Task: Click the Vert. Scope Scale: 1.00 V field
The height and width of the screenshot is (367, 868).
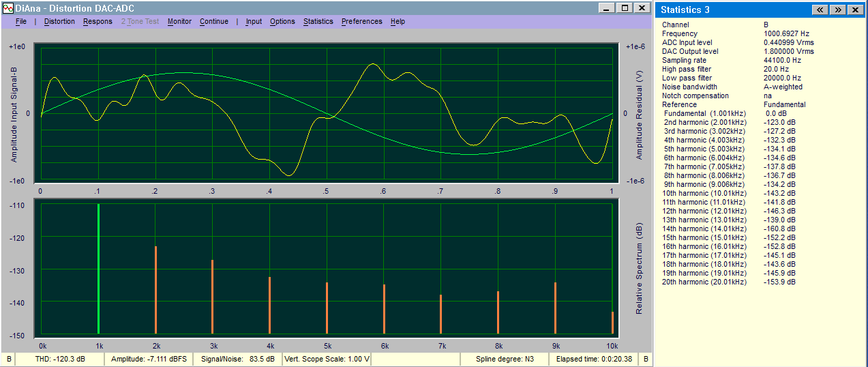Action: click(326, 359)
